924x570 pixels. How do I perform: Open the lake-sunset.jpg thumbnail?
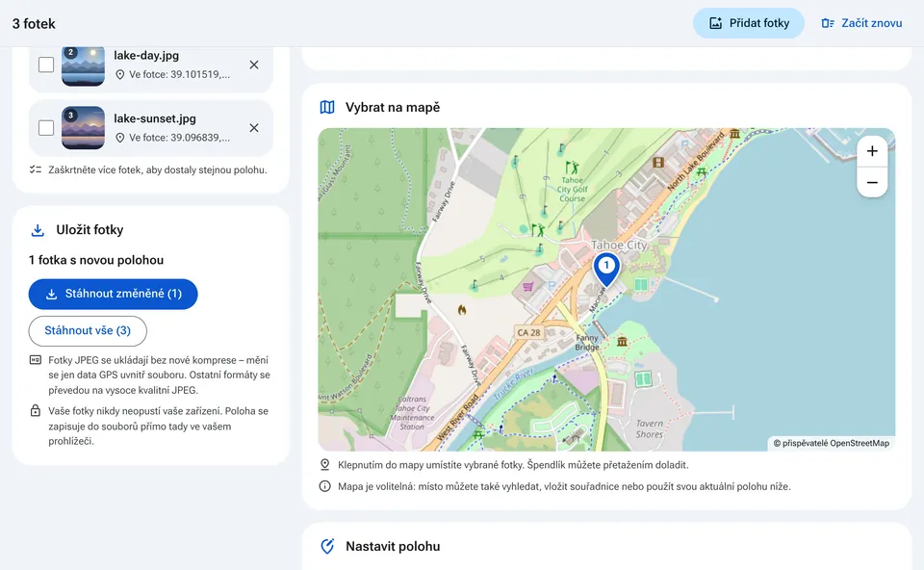(x=83, y=128)
